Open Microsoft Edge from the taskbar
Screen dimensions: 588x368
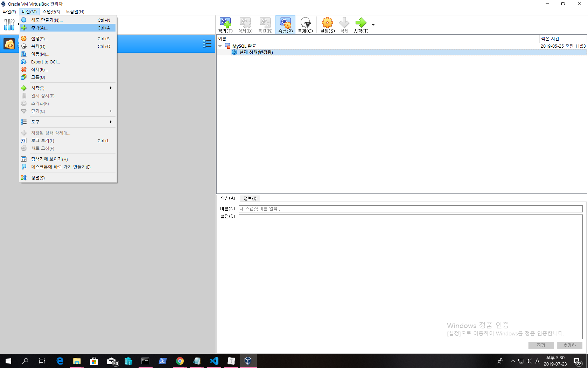60,361
